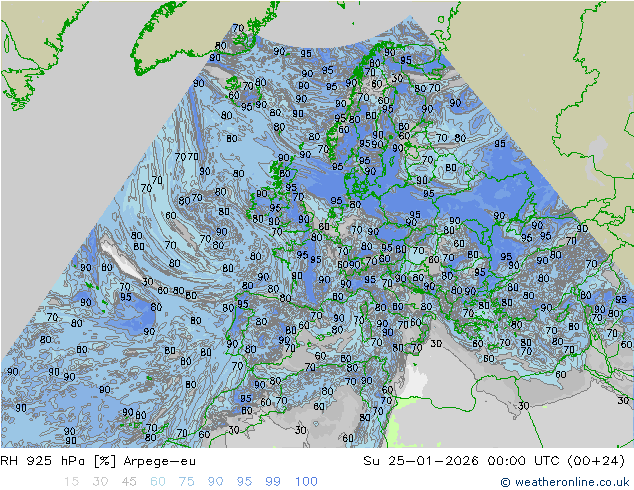
Task: Open the weatheronline.co.uk copyright link
Action: pos(565,482)
